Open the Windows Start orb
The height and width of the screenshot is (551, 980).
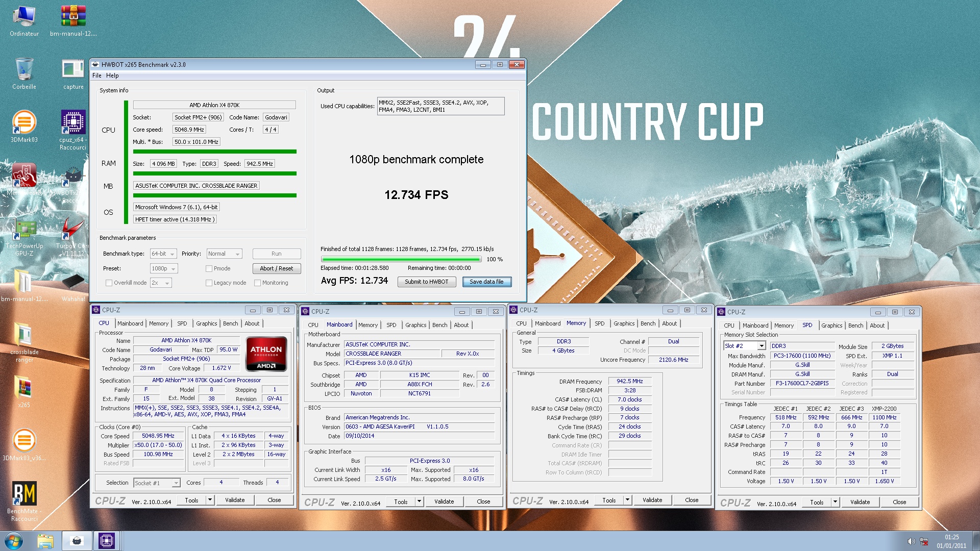14,541
